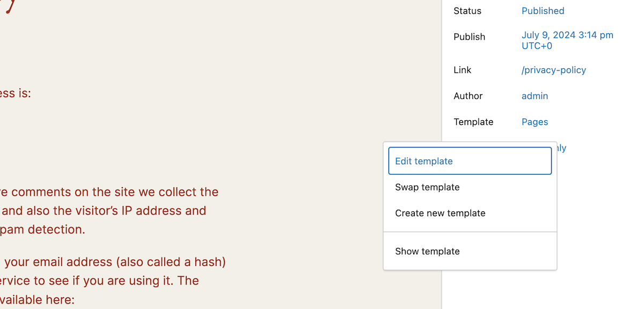Click the partially visible link near the menu
This screenshot has height=309, width=644.
click(x=562, y=148)
